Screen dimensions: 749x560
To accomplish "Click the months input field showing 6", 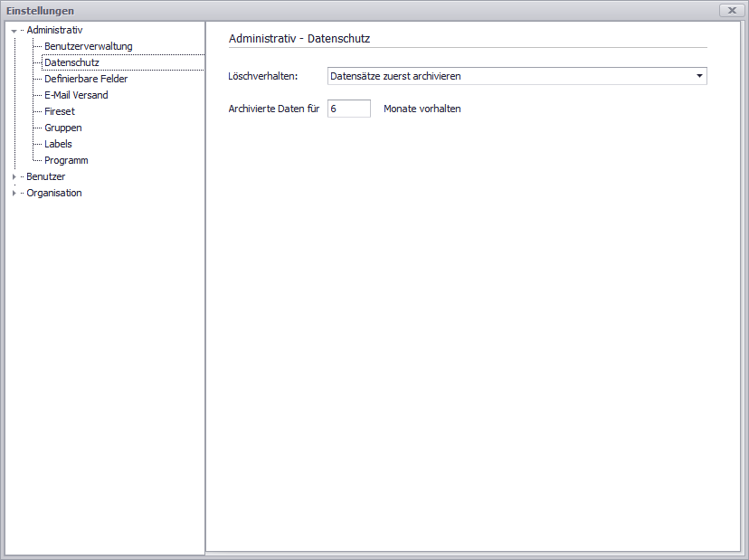I will (x=348, y=109).
